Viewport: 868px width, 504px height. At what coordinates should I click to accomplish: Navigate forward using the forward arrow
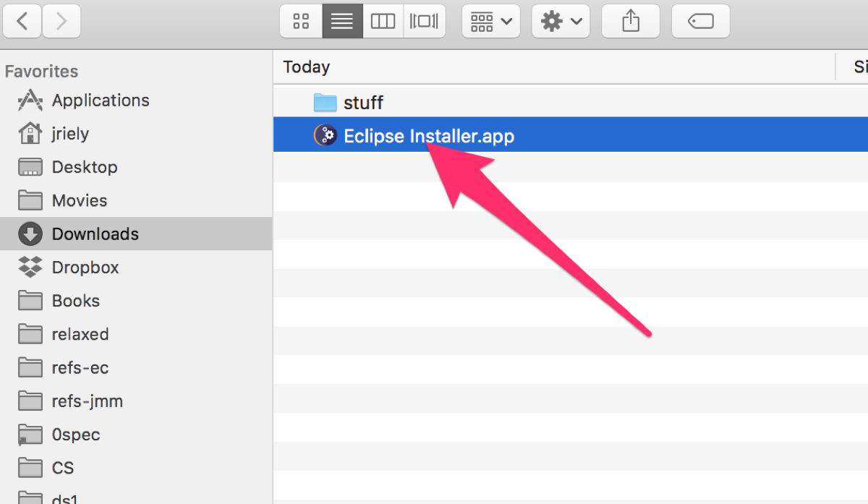(61, 21)
